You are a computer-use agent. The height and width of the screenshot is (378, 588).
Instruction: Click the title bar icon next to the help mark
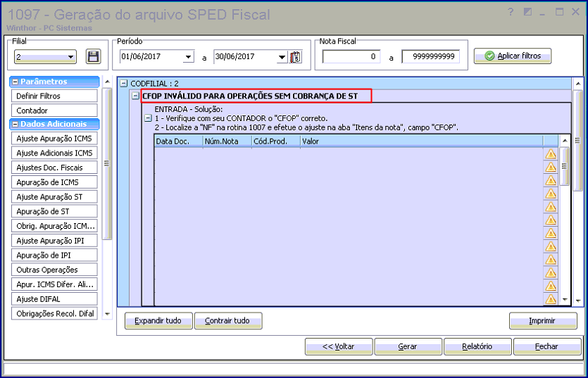(x=527, y=12)
